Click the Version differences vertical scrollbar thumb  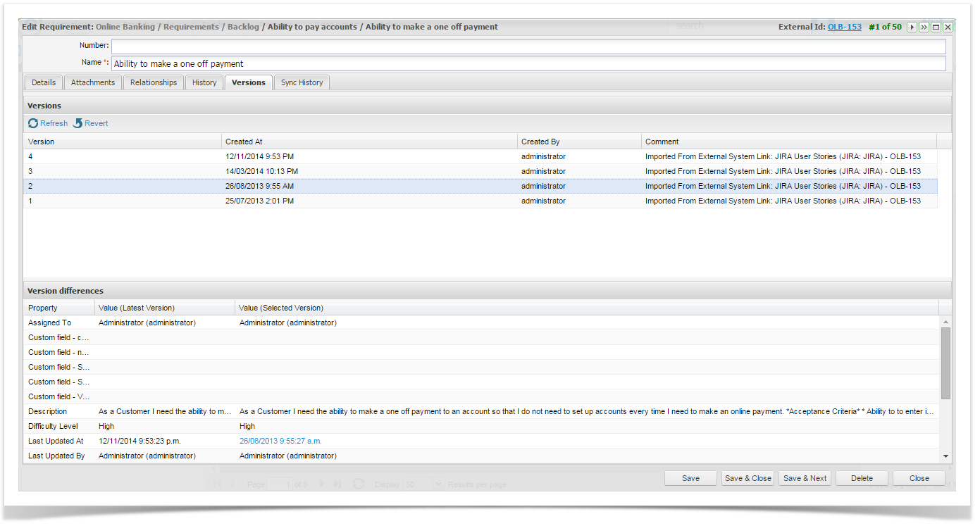click(x=945, y=363)
